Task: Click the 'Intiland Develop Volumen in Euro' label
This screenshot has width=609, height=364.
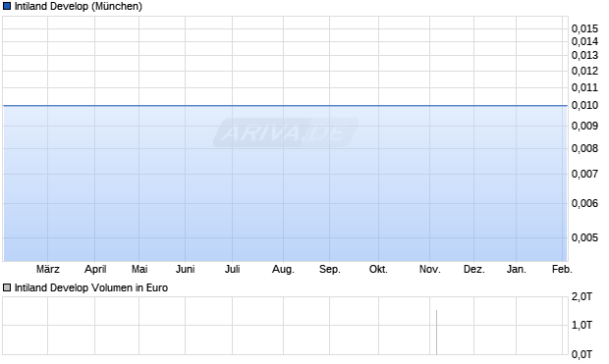Action: [91, 287]
